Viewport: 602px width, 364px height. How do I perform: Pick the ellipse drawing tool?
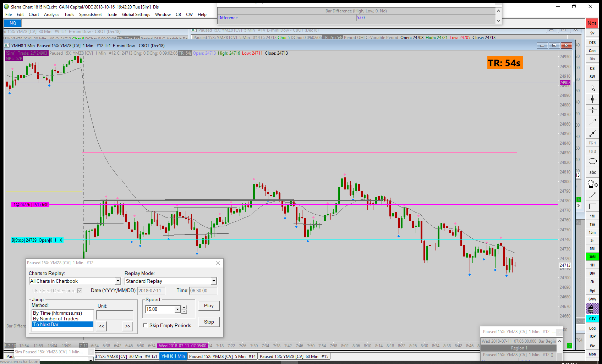pyautogui.click(x=592, y=161)
